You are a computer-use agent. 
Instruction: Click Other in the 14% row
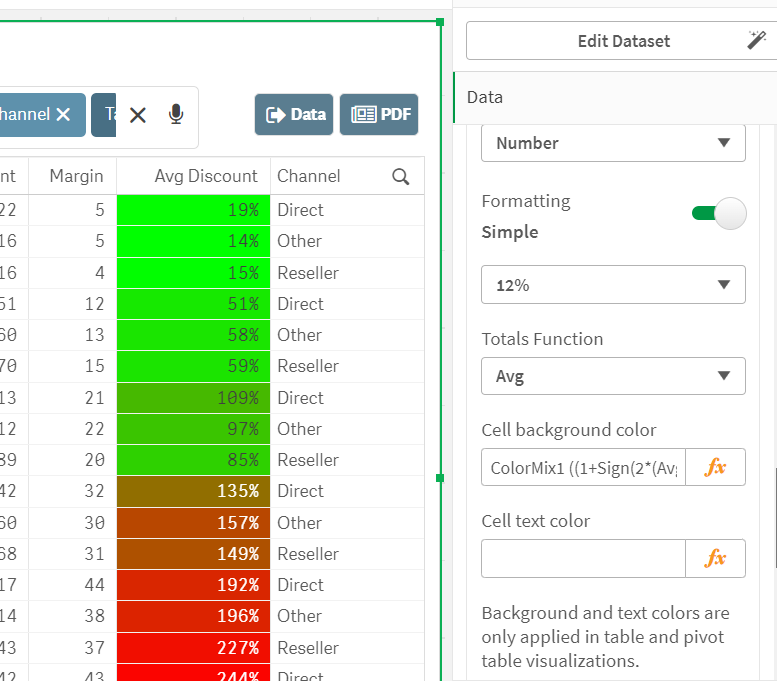click(x=299, y=241)
